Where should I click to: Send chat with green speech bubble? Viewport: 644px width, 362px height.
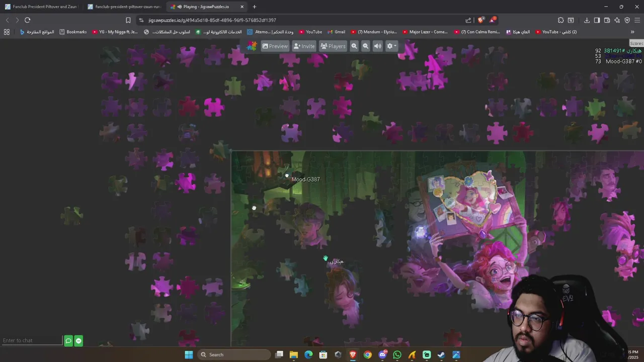click(x=68, y=341)
